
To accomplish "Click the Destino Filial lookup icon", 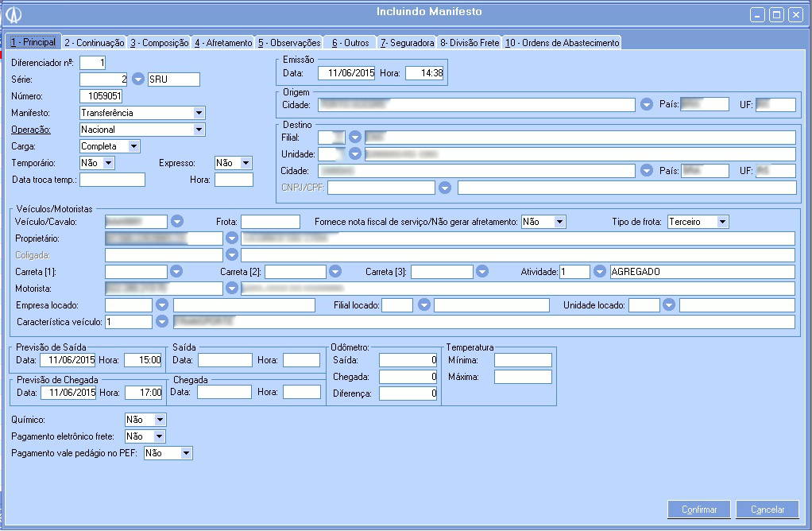I will (354, 138).
